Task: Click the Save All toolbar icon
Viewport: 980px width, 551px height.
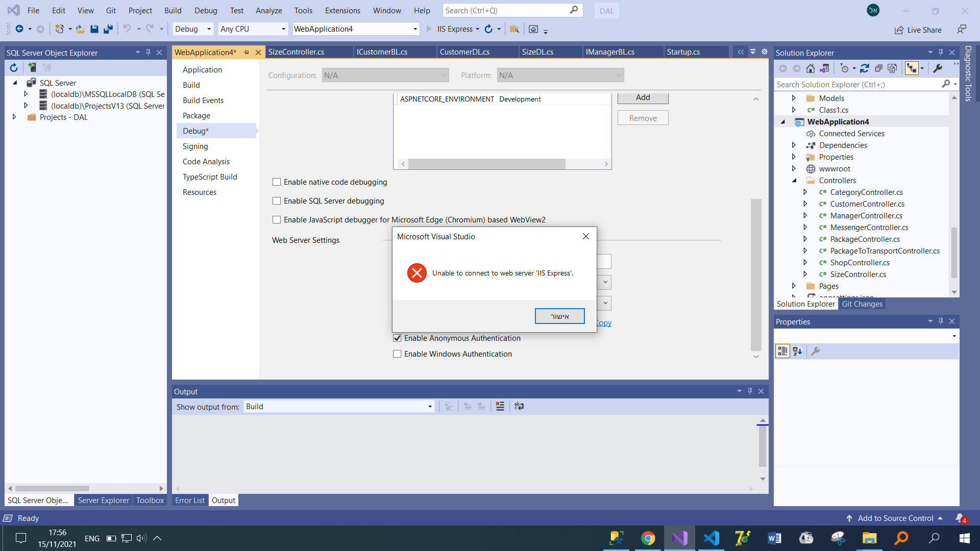Action: pyautogui.click(x=108, y=29)
